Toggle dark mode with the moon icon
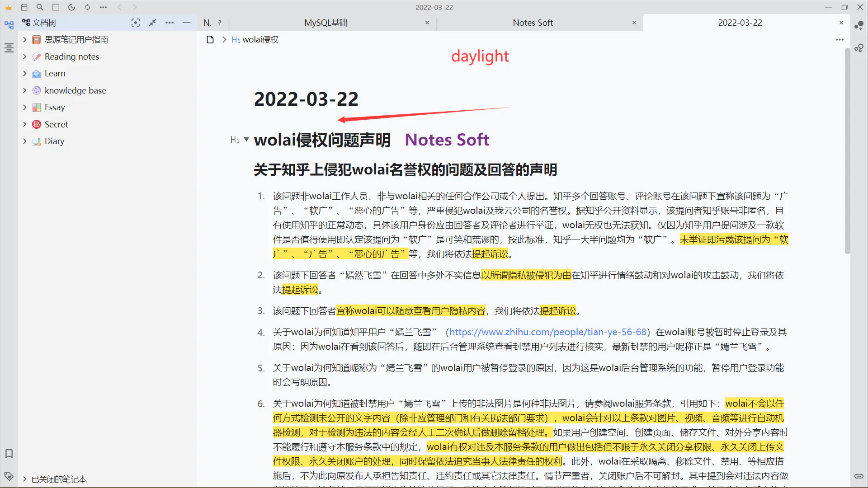This screenshot has height=488, width=868. [x=71, y=7]
